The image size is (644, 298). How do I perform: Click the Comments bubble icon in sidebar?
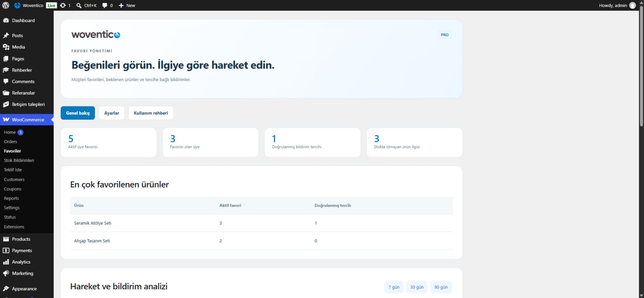6,81
